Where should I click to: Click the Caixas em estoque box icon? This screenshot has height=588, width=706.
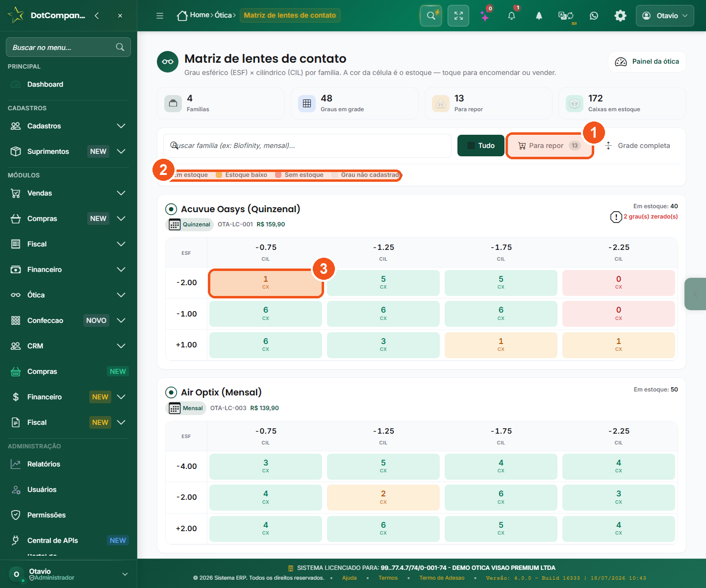click(x=575, y=103)
